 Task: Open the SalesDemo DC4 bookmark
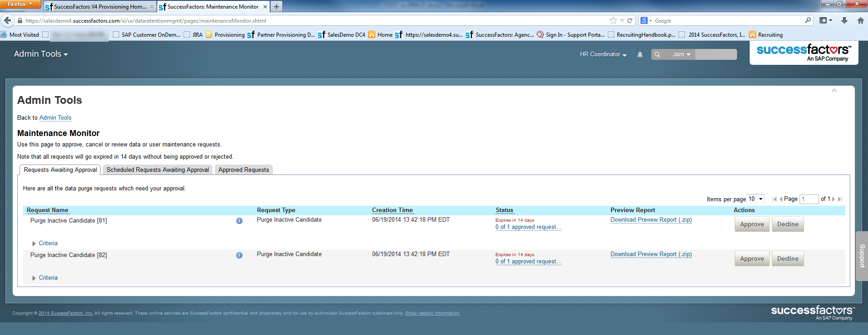pos(341,34)
